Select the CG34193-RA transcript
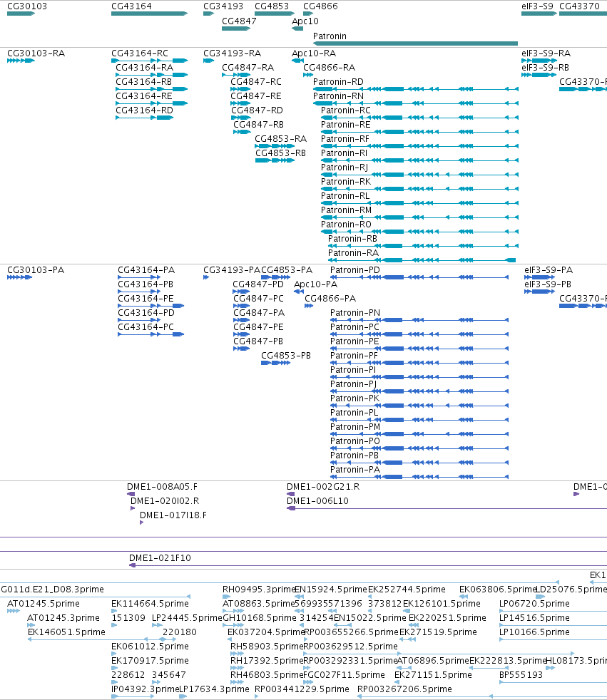Screen dimensions: 607x700 233,53
